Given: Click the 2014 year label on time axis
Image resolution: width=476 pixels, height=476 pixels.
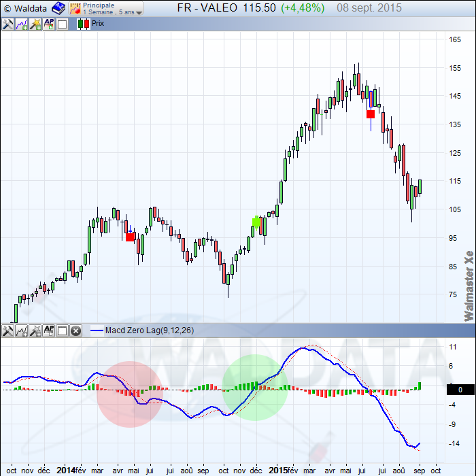Looking at the screenshot, I should (x=66, y=471).
